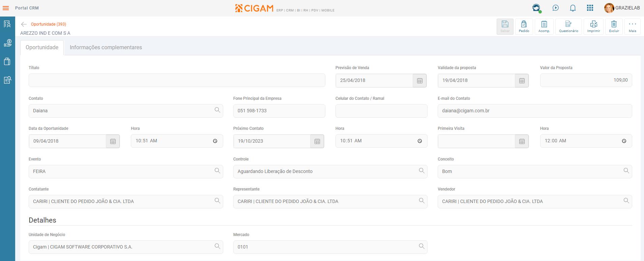The height and width of the screenshot is (261, 644).
Task: Open lookup for the Mercado field
Action: tap(422, 246)
